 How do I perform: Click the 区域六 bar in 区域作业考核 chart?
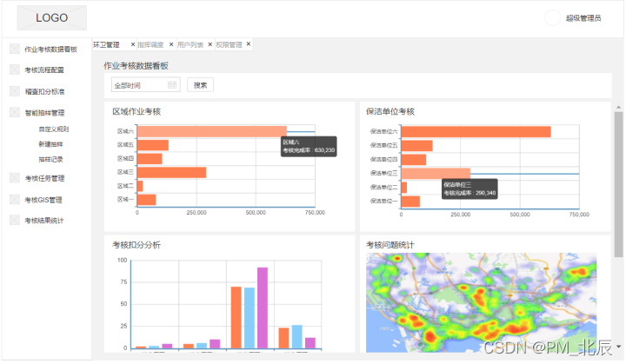[212, 131]
